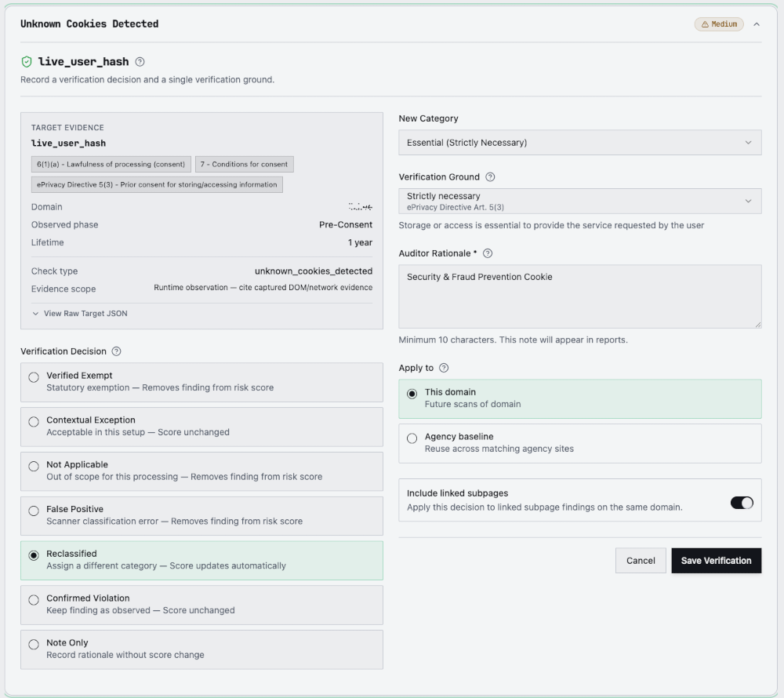Click the Storage or access is essential description
784x698 pixels.
pos(551,226)
